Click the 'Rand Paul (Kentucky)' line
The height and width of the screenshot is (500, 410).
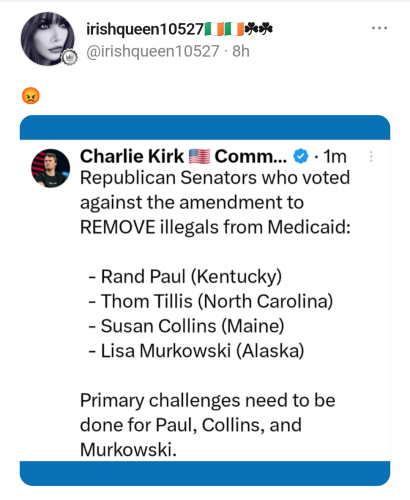coord(185,276)
